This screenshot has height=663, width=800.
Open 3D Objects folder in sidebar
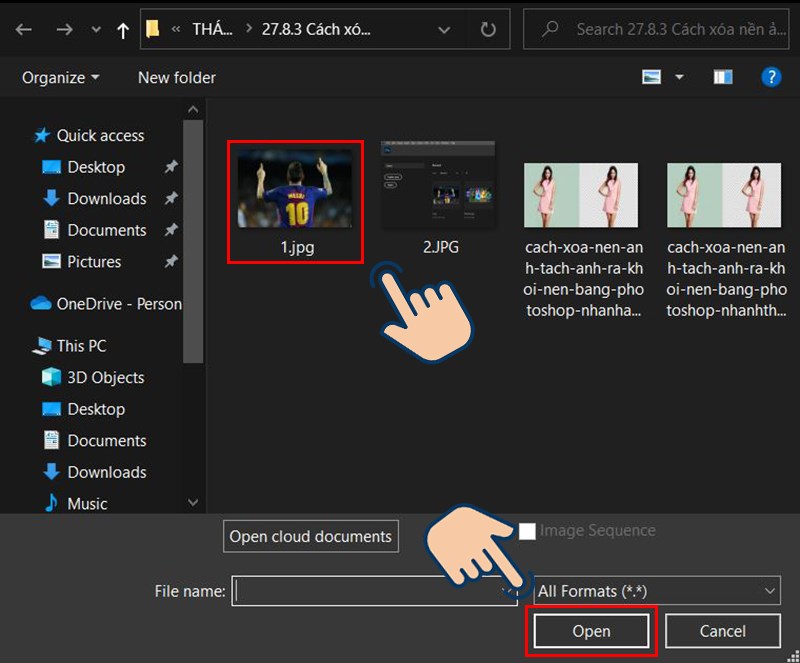tap(105, 377)
